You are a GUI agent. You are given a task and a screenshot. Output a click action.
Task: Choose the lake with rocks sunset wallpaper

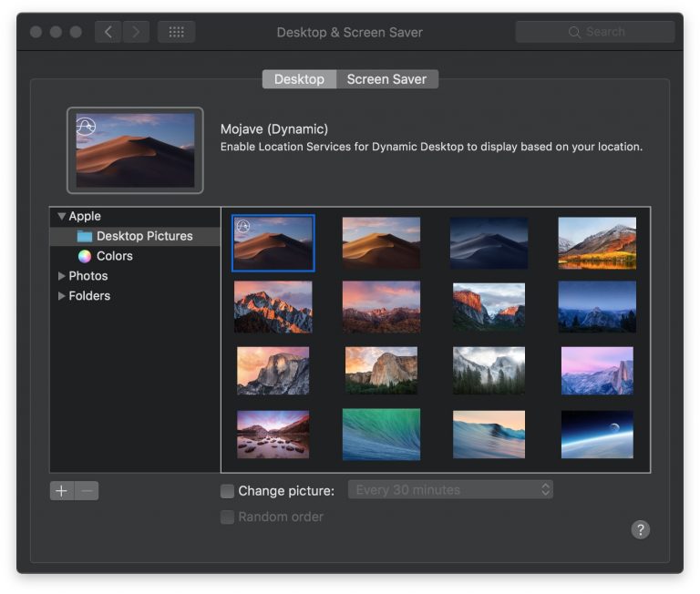tap(273, 435)
